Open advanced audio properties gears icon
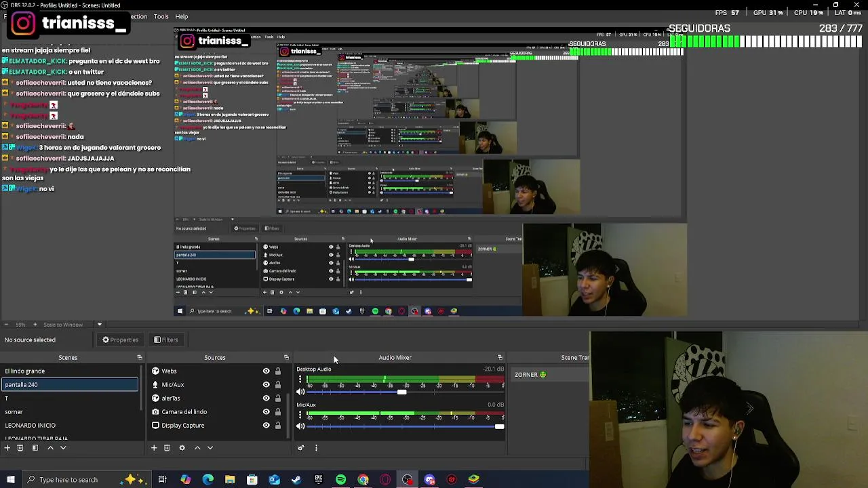The width and height of the screenshot is (868, 488). (x=301, y=447)
